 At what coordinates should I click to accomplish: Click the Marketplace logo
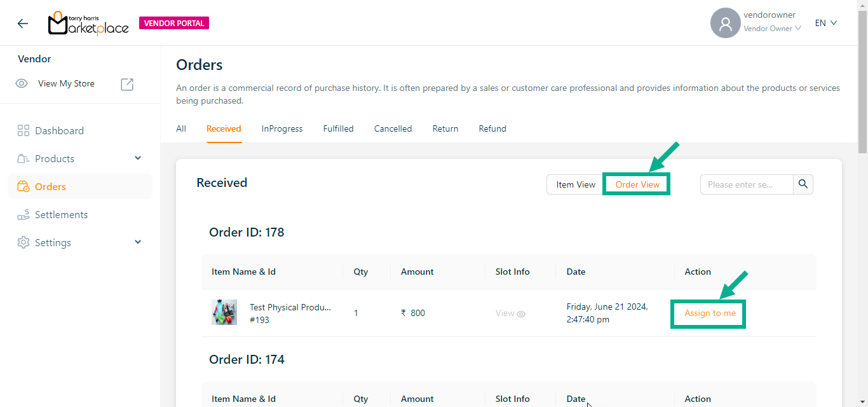point(88,24)
